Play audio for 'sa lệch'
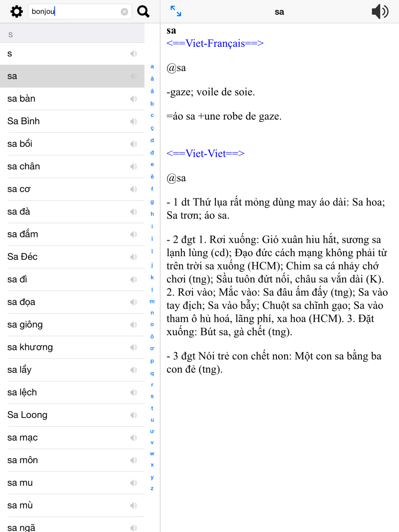Image resolution: width=399 pixels, height=532 pixels. tap(134, 393)
